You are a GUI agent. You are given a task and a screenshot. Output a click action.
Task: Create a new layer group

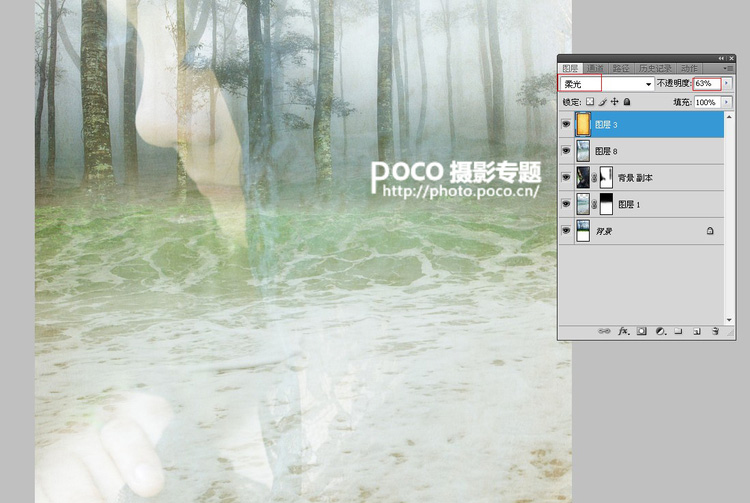[x=678, y=331]
